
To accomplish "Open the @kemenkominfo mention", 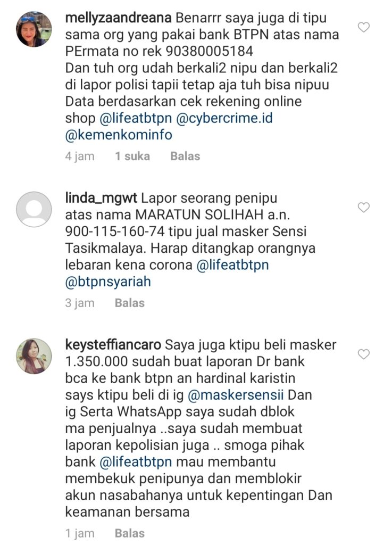I will click(119, 135).
